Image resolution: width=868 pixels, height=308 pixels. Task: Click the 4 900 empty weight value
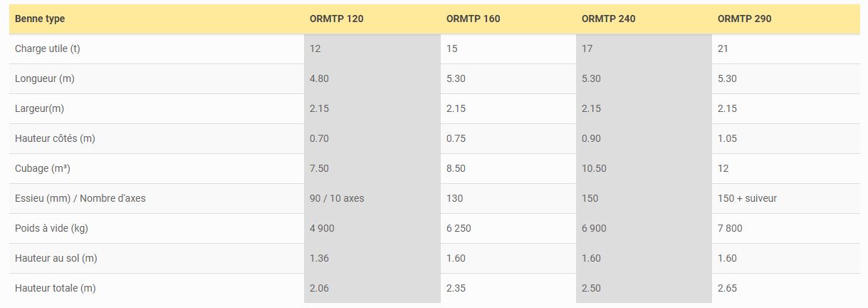pyautogui.click(x=322, y=228)
